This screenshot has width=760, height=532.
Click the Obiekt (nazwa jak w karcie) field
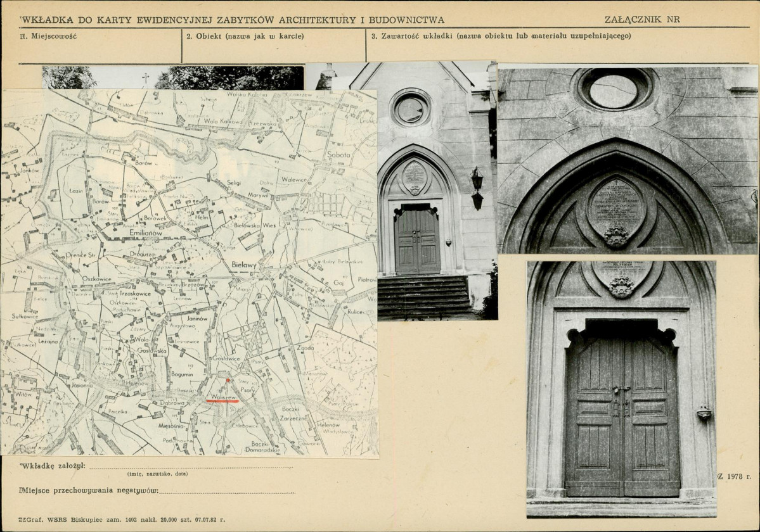[x=274, y=46]
